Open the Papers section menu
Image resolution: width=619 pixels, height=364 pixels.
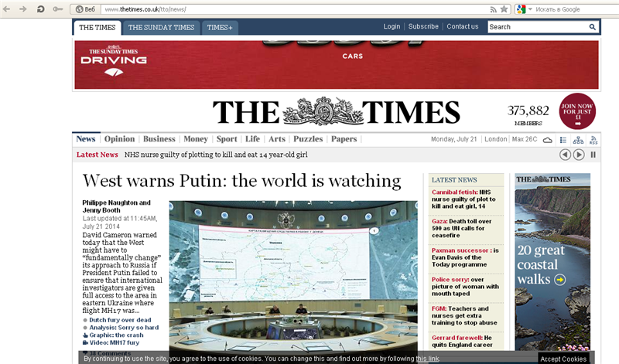[344, 139]
